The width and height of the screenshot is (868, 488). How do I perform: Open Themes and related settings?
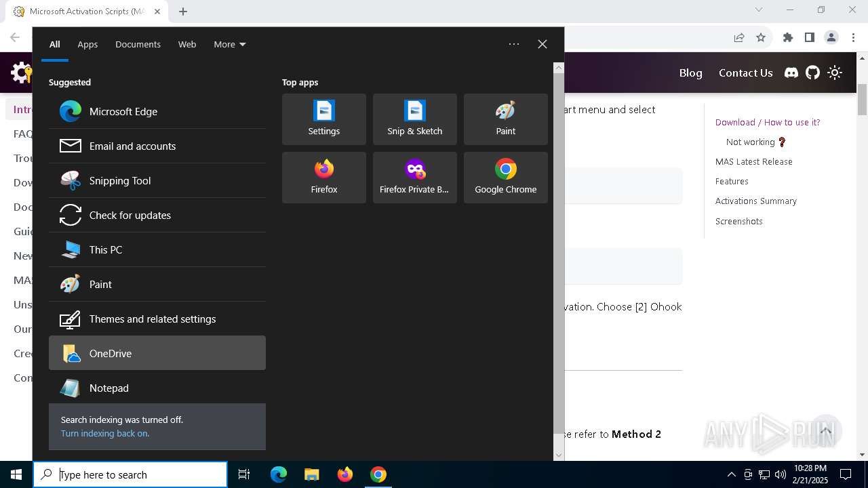coord(157,319)
